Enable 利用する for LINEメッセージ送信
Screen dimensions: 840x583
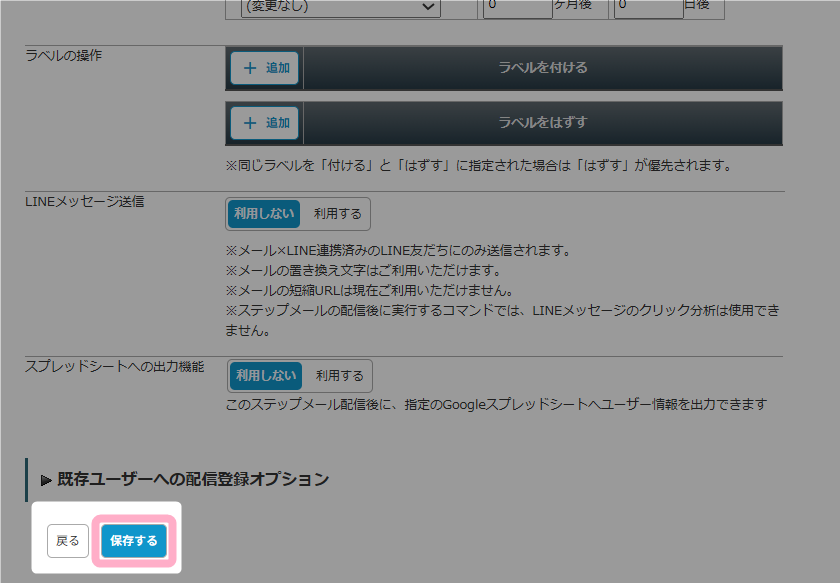pyautogui.click(x=337, y=213)
